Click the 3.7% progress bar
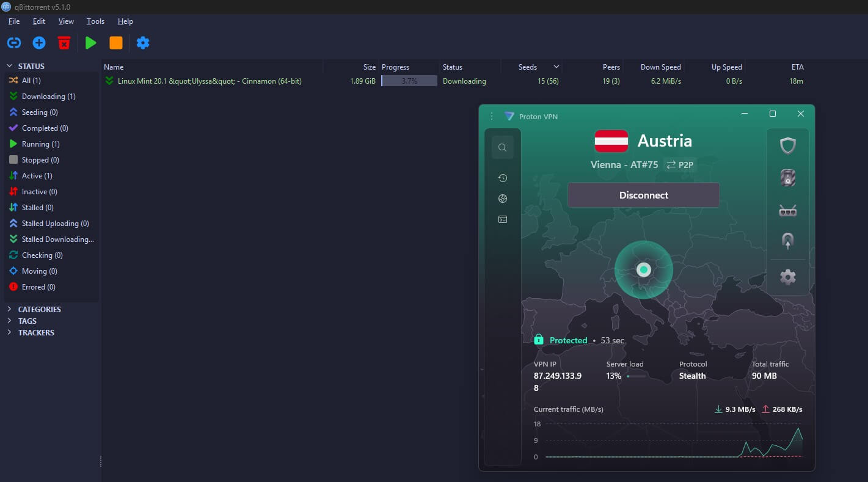The height and width of the screenshot is (482, 868). pos(409,81)
